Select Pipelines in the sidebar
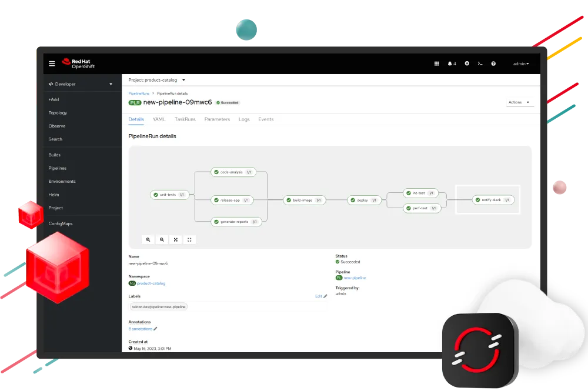Viewport: 588px width, 391px height. [x=57, y=168]
